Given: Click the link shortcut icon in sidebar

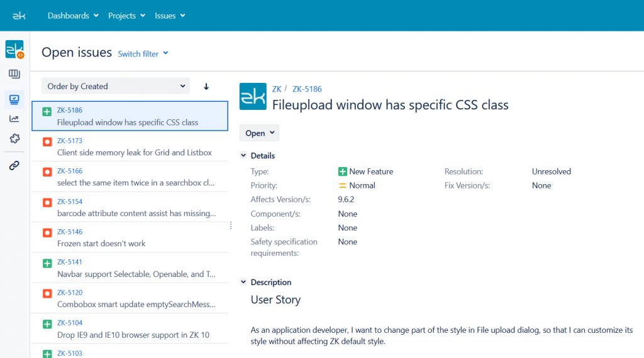Looking at the screenshot, I should coord(14,166).
